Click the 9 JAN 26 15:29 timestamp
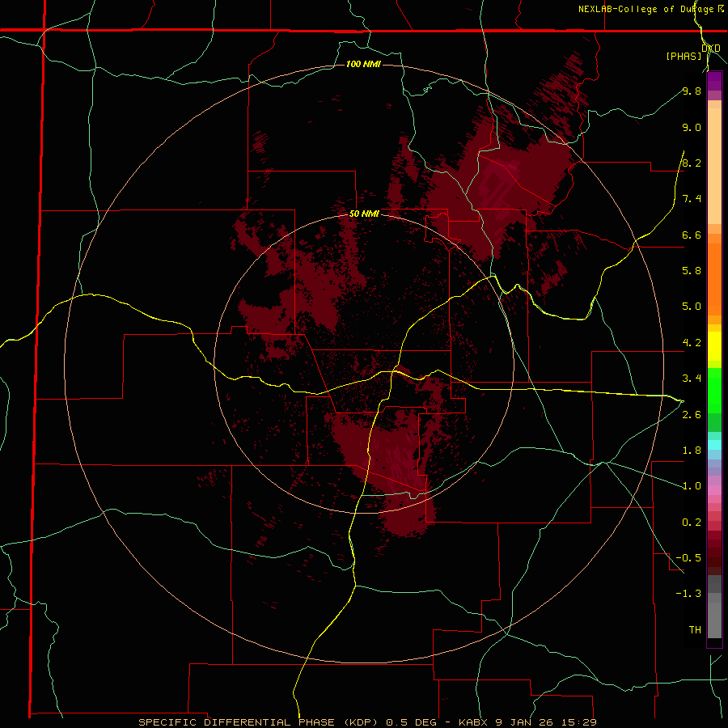The width and height of the screenshot is (728, 728). pyautogui.click(x=546, y=722)
